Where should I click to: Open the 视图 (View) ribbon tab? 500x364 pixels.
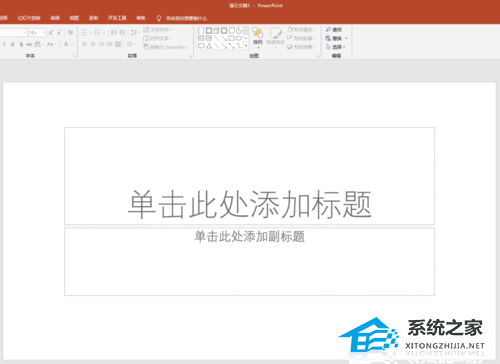click(74, 18)
